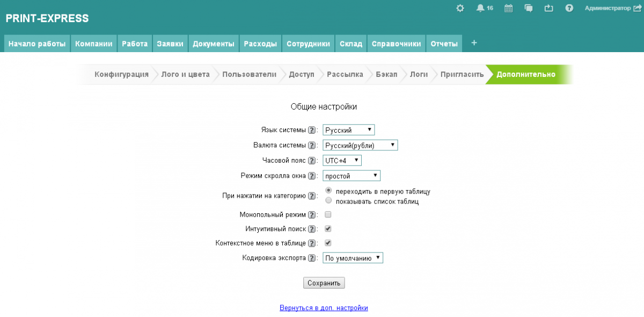Viewport: 644px width, 317px height.
Task: Open the chat messages icon
Action: [x=529, y=8]
